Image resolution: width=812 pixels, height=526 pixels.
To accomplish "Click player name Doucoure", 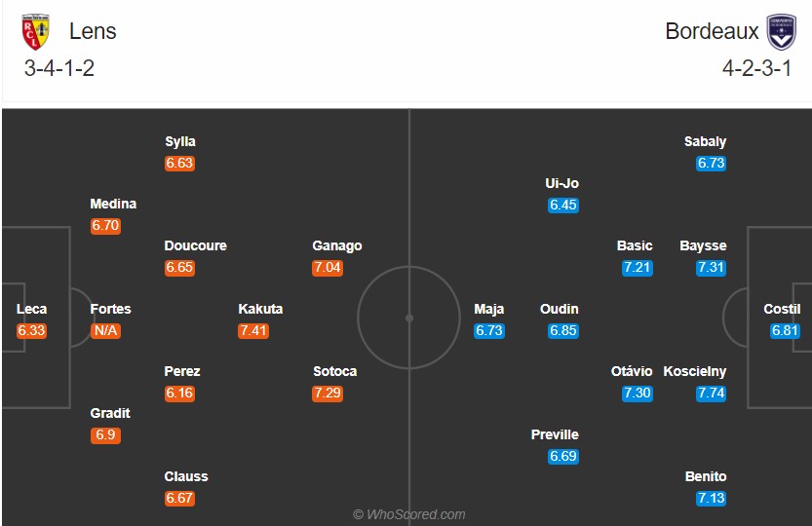I will (195, 245).
